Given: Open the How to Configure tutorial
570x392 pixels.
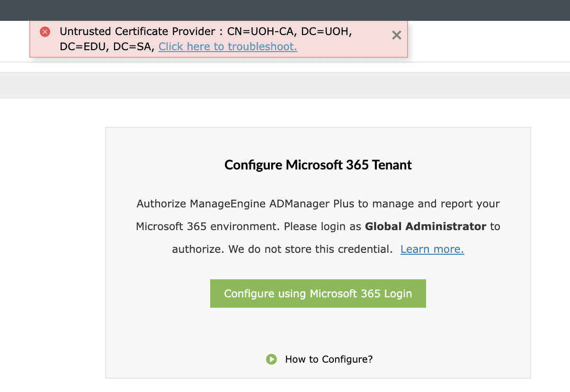Looking at the screenshot, I should click(329, 359).
